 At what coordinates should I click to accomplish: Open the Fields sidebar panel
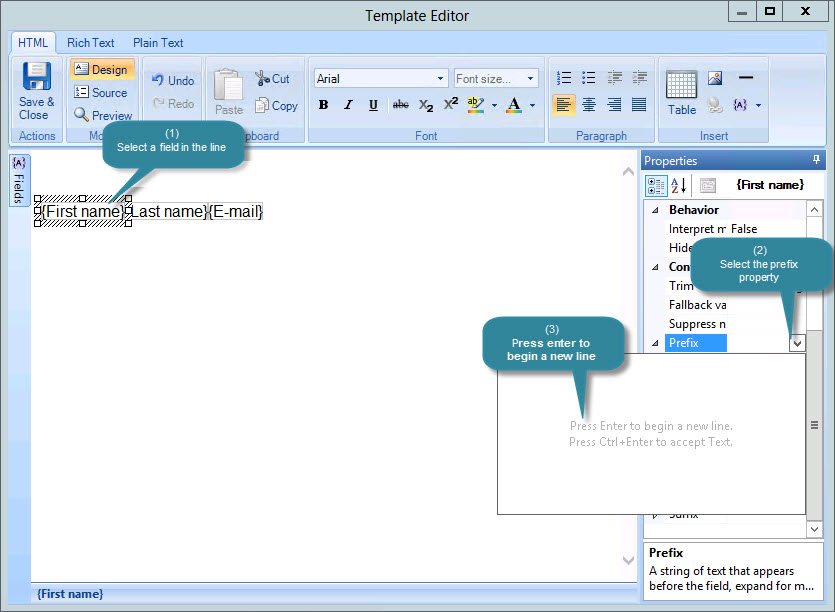[18, 181]
